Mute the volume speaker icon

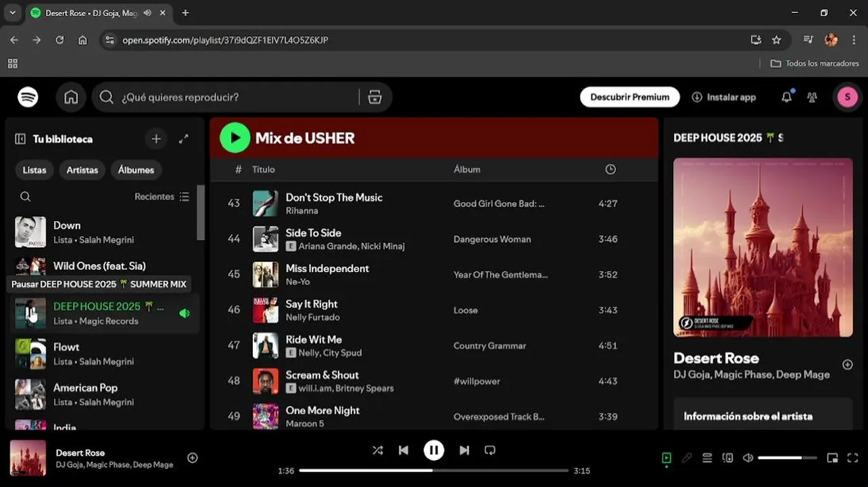pyautogui.click(x=748, y=458)
